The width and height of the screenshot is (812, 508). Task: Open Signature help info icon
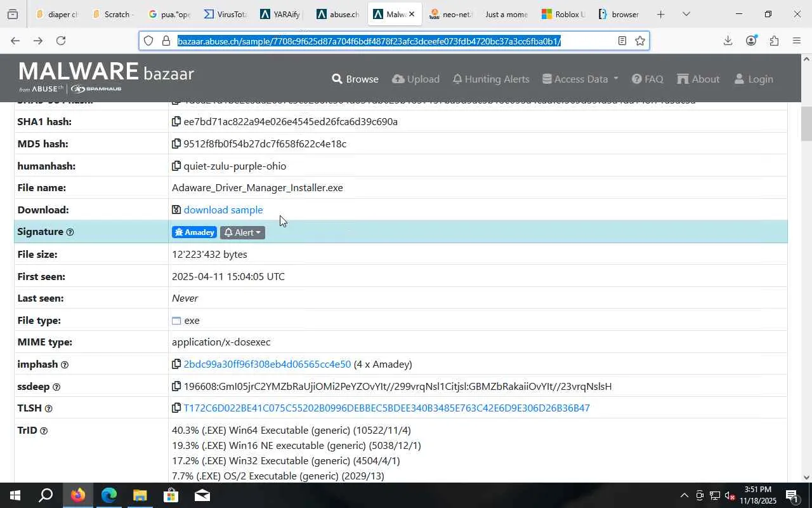[70, 232]
